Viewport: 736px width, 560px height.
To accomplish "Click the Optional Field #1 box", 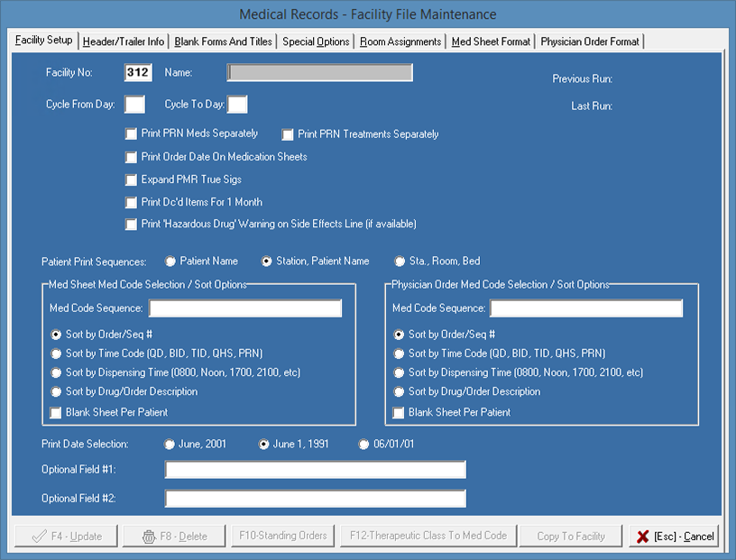I will (x=315, y=470).
